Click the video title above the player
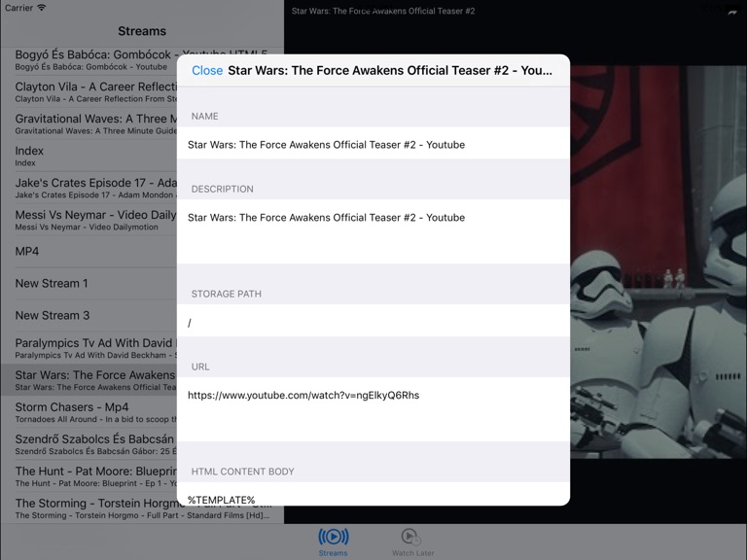 [383, 11]
